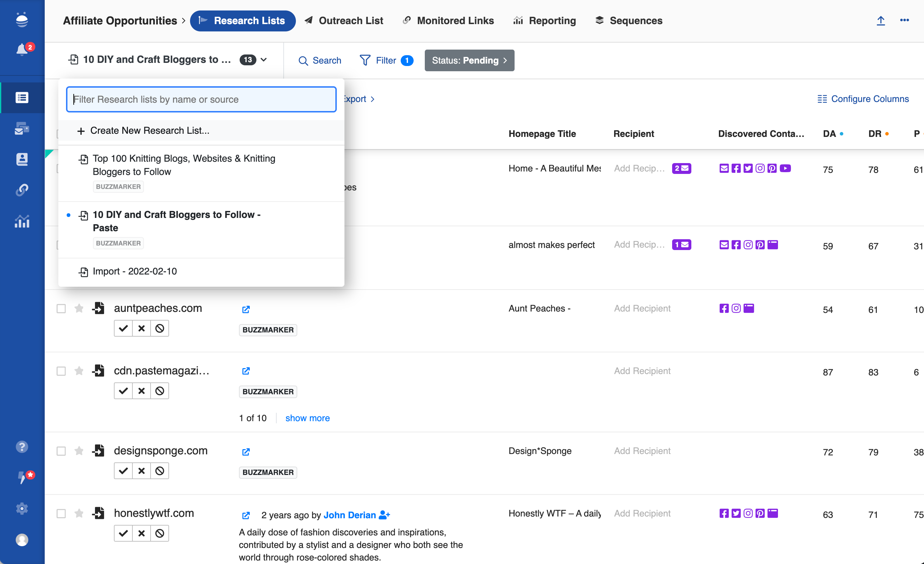Screen dimensions: 924x564
Task: Click the notifications bell icon
Action: tap(22, 49)
